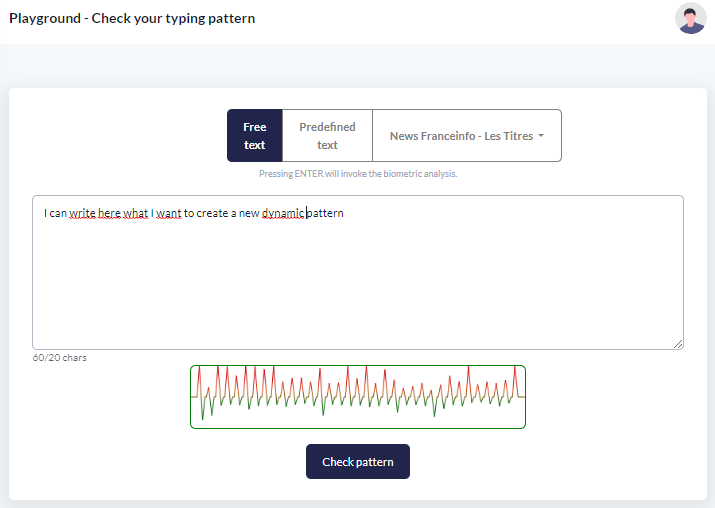
Task: Click the Playground page title heading
Action: coord(132,18)
